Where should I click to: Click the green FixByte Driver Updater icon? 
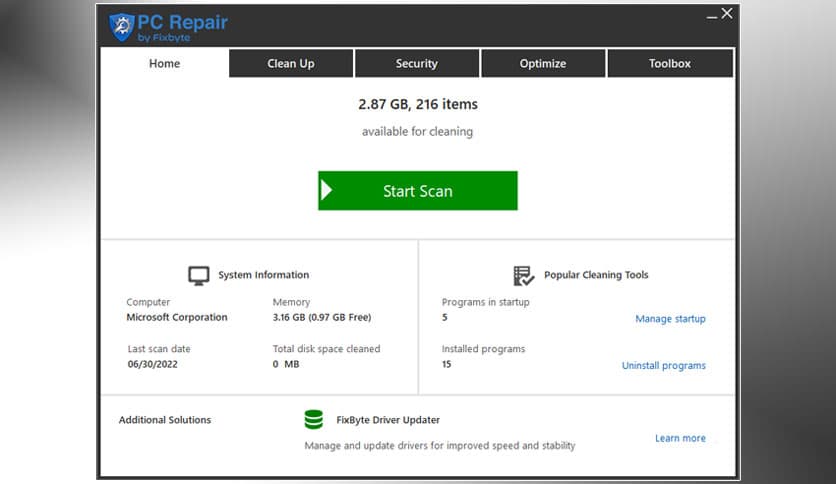[314, 420]
